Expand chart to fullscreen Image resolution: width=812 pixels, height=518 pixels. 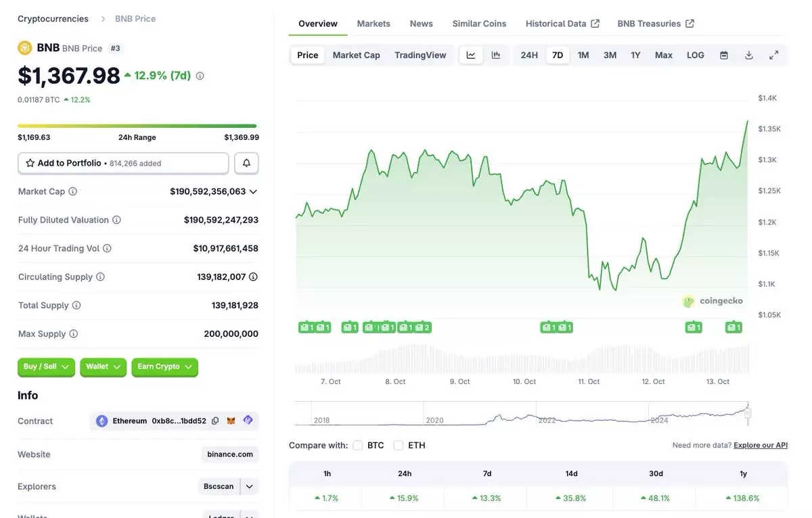(x=774, y=55)
